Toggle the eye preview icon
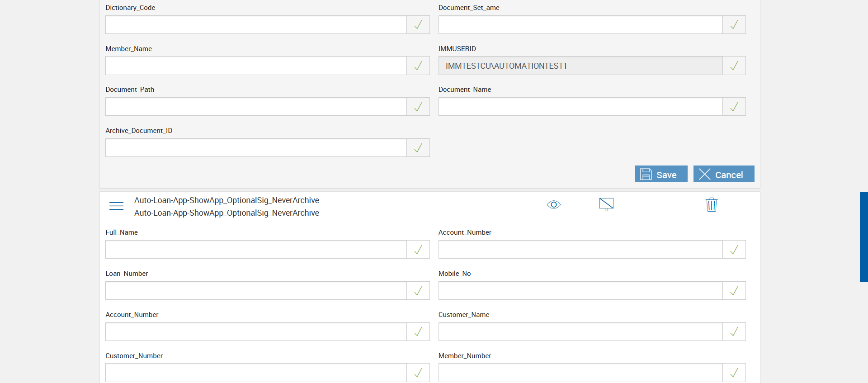 tap(553, 205)
